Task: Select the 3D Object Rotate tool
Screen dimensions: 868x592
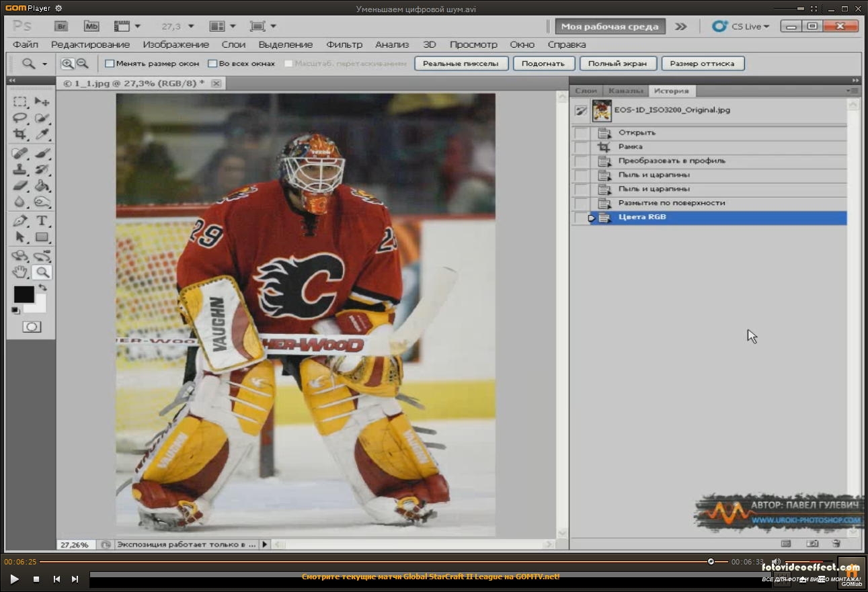Action: (20, 256)
